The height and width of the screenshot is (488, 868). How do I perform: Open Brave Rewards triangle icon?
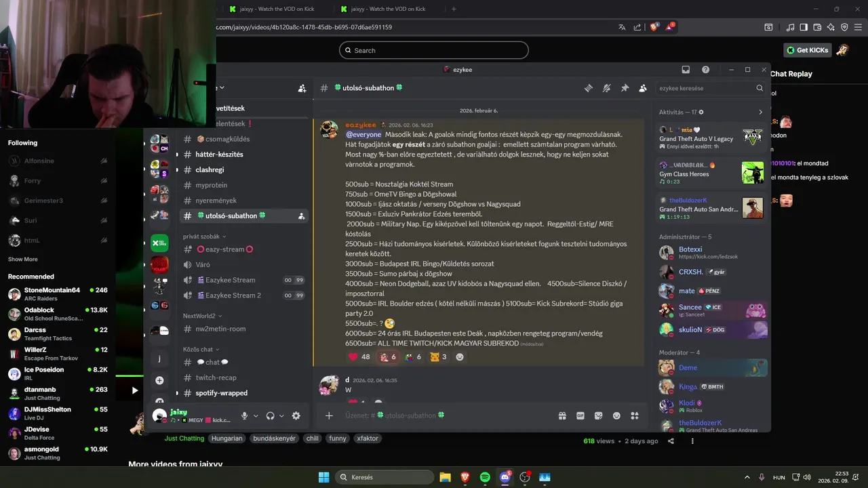671,27
